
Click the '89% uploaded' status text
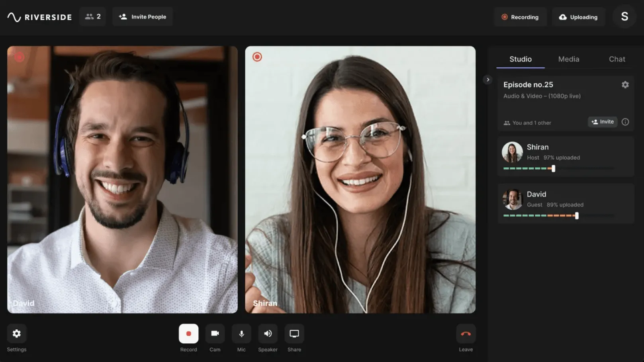tap(565, 205)
